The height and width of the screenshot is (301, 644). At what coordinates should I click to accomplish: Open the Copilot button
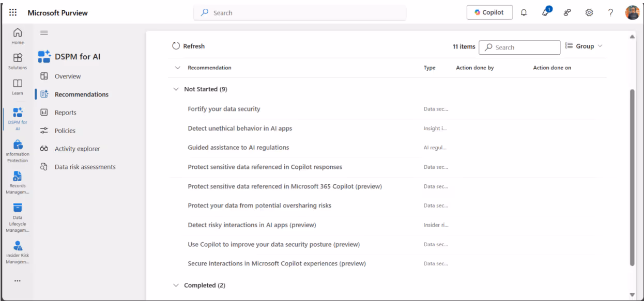pos(489,12)
